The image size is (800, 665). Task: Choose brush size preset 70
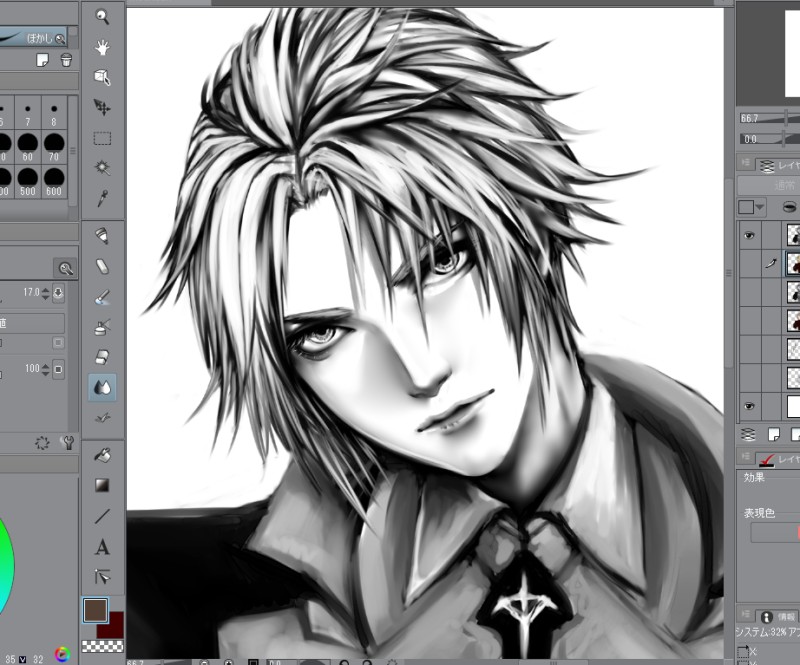click(x=54, y=147)
